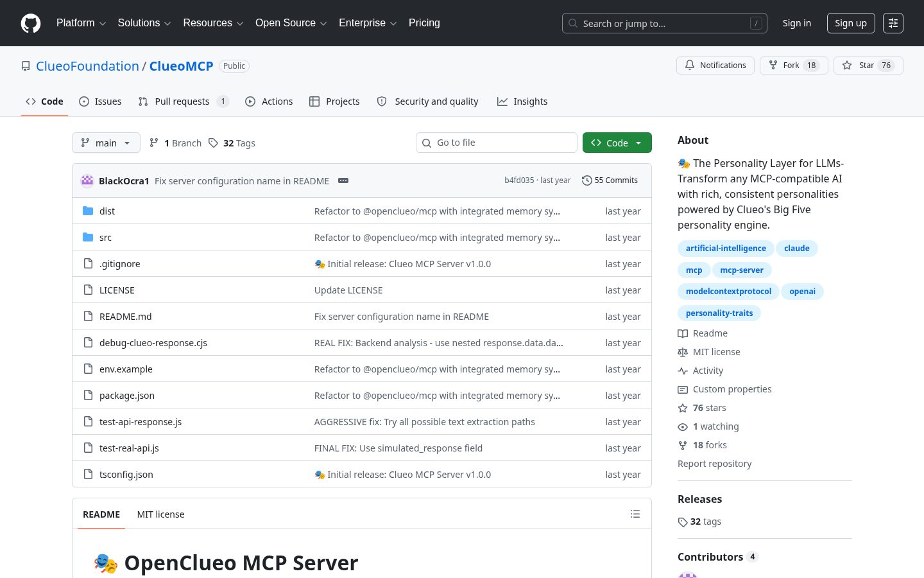Click file icon next to .gitignore
Image resolution: width=924 pixels, height=578 pixels.
(x=88, y=264)
